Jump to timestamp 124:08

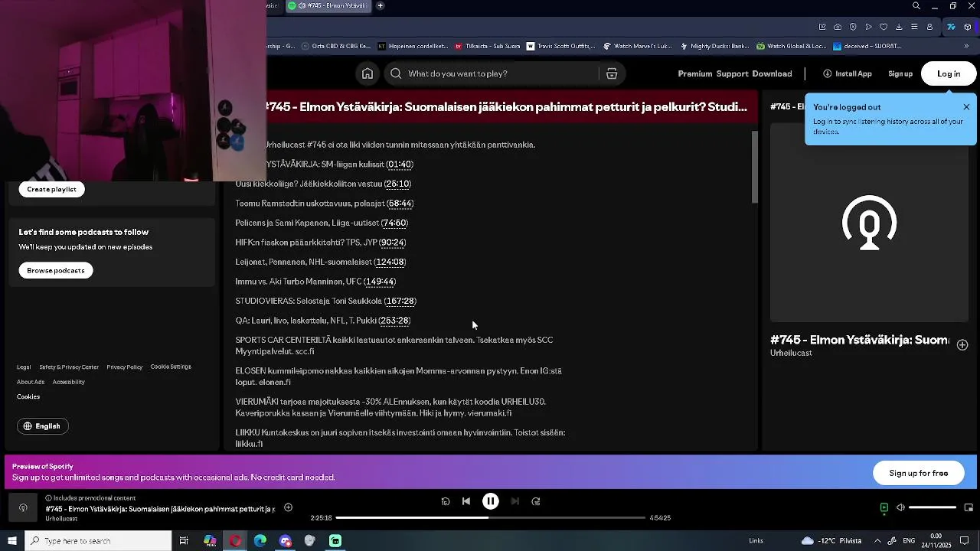[390, 262]
